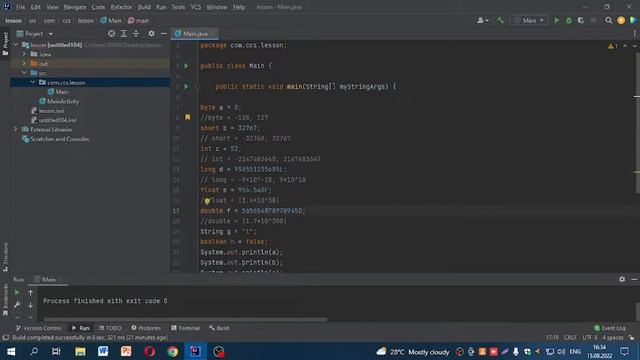
Task: Click the UTF-8 encoding in status bar
Action: (589, 338)
